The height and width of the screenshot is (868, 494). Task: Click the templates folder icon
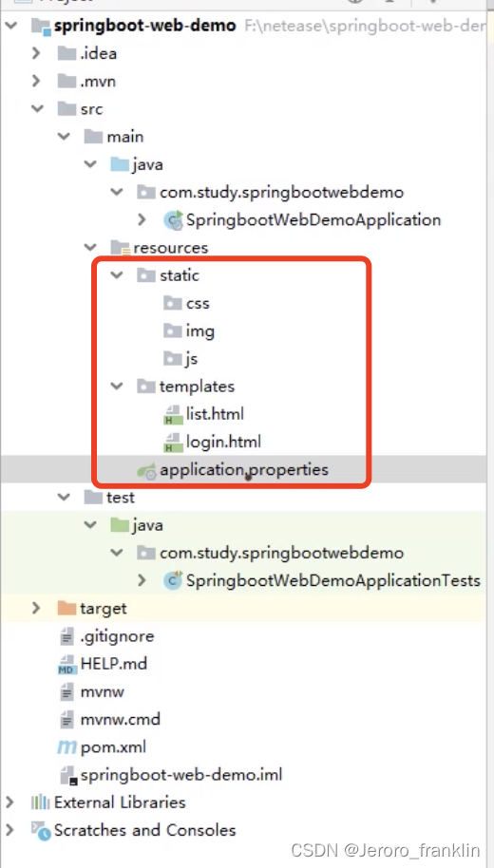tap(146, 386)
